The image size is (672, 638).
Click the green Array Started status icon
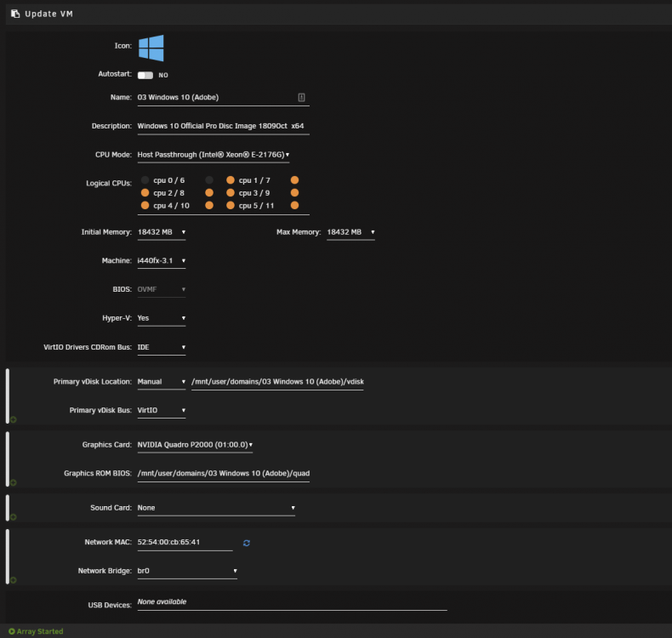click(12, 631)
